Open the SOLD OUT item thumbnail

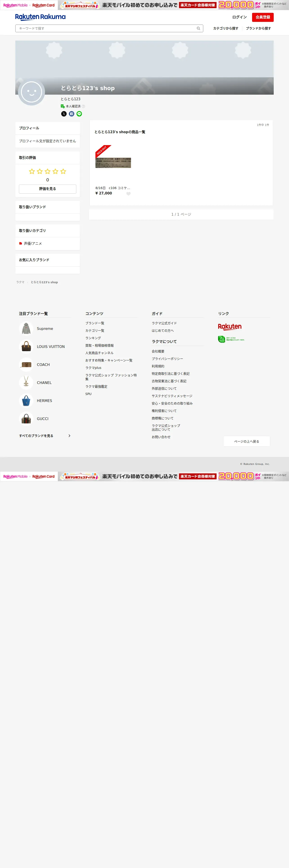pos(113,163)
